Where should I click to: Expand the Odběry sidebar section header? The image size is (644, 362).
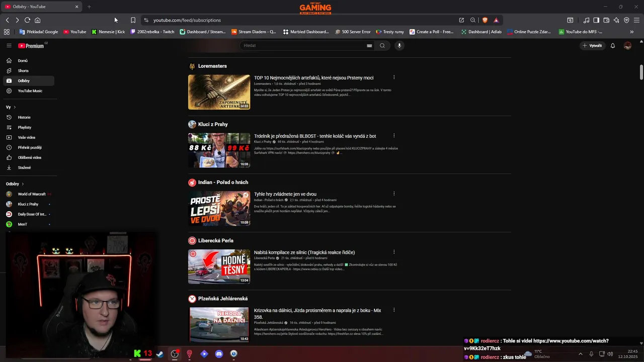[x=15, y=184]
